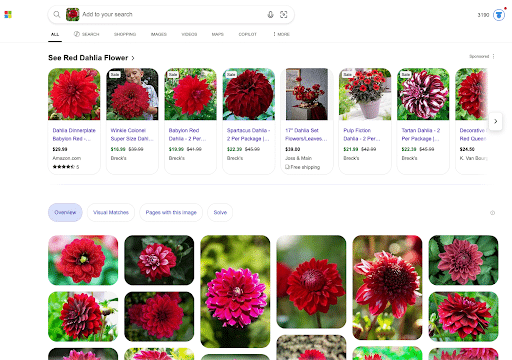Open Babylon Red Dahlia 2 Per link
This screenshot has height=360, width=512.
coord(187,134)
